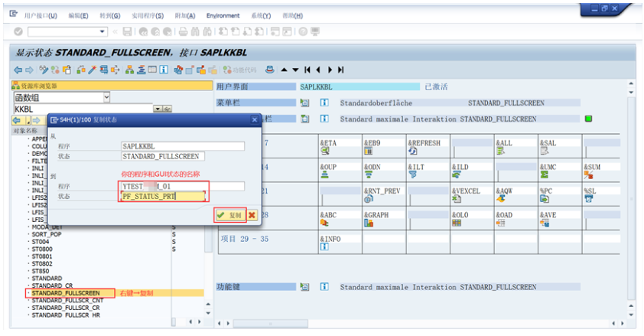Click the KKBL object name field
This screenshot has width=644, height=336.
coord(83,109)
